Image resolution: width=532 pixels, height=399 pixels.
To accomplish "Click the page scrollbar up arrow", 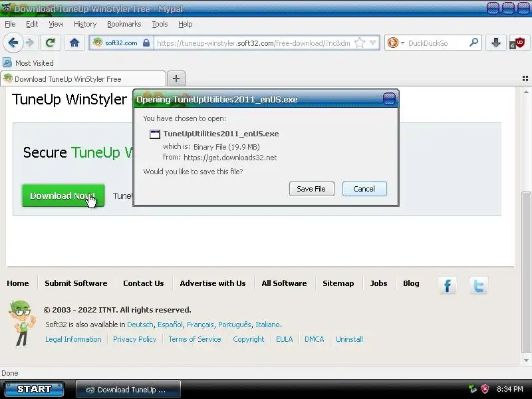I will [x=526, y=92].
